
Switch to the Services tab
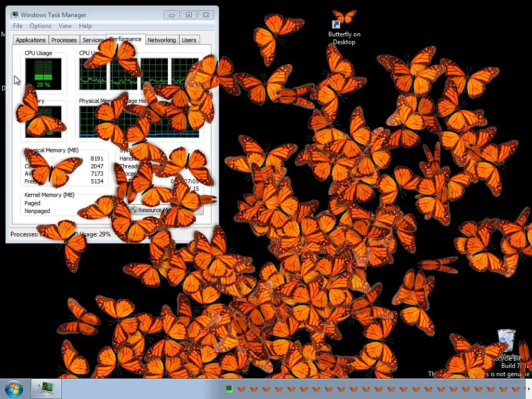(93, 40)
